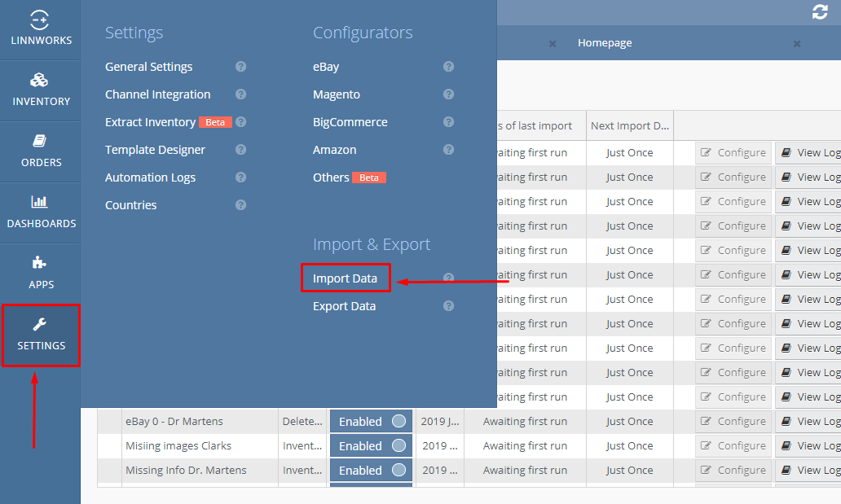Image resolution: width=841 pixels, height=504 pixels.
Task: Click the Next Import D... column header
Action: click(630, 125)
